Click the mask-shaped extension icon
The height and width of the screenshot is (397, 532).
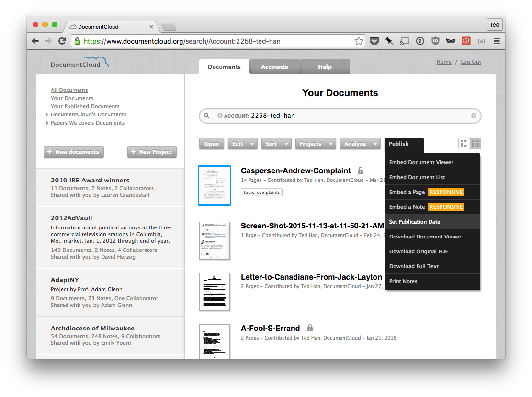451,41
